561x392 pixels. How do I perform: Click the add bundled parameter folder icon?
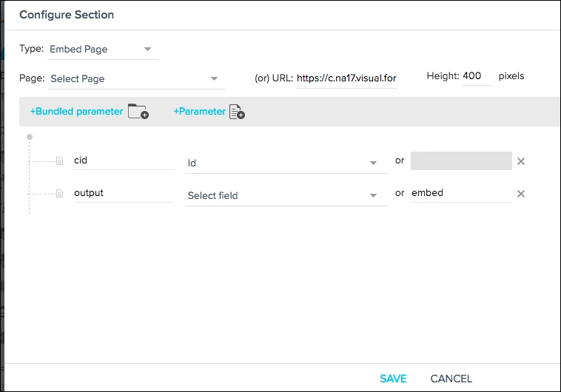[138, 111]
